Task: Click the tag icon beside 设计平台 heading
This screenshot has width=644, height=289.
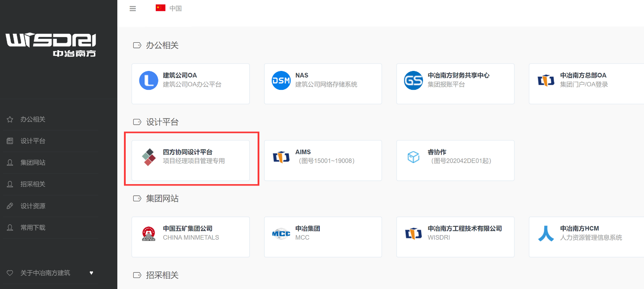Action: click(x=137, y=122)
